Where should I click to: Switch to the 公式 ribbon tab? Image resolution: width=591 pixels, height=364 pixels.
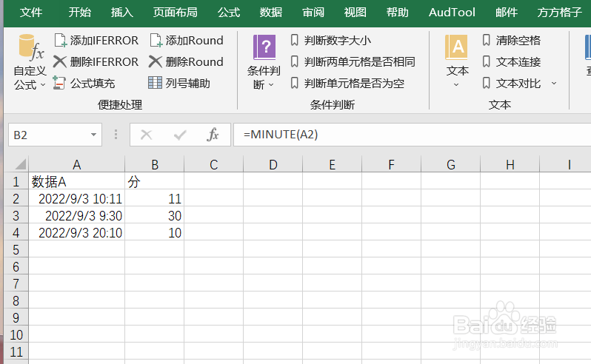click(229, 13)
